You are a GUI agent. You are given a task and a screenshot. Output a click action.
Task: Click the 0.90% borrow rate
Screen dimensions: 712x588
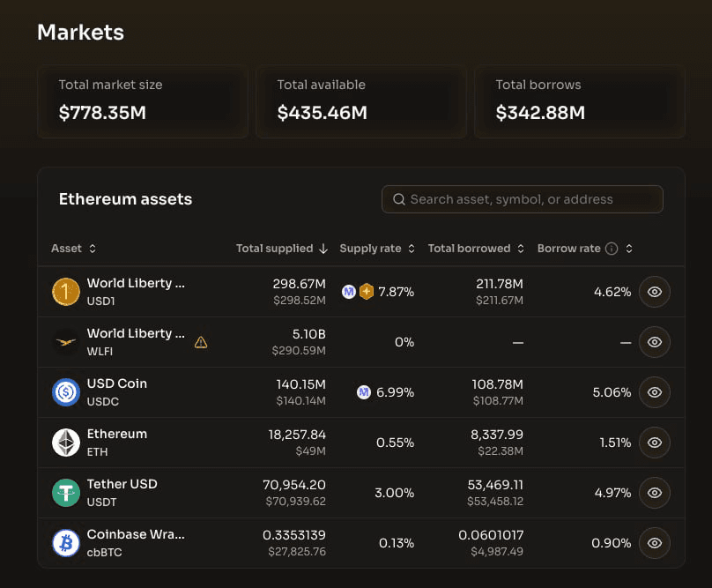pos(612,543)
